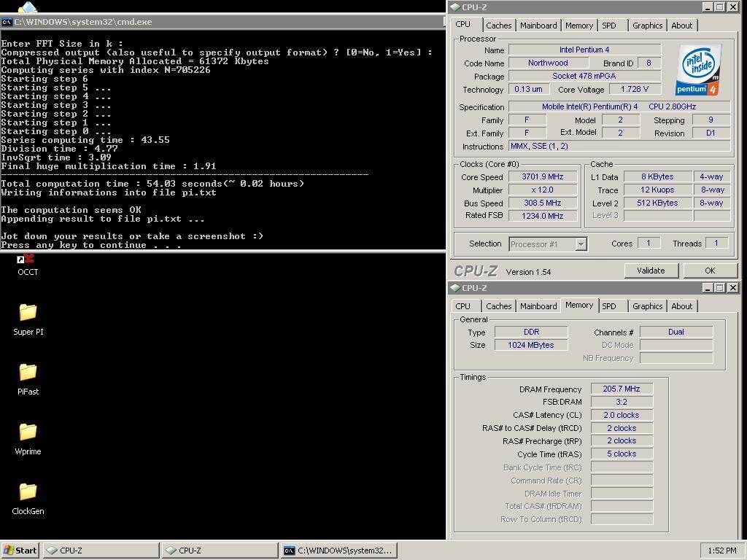Expand the Processor #1 selection dropdown
This screenshot has height=560, width=747.
[x=581, y=244]
